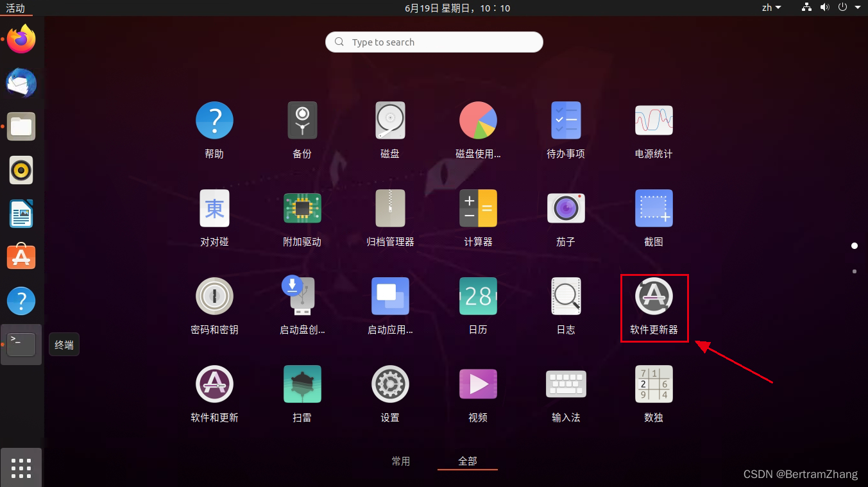Launch the Terminal from the dock
This screenshot has height=487, width=868.
[x=21, y=344]
